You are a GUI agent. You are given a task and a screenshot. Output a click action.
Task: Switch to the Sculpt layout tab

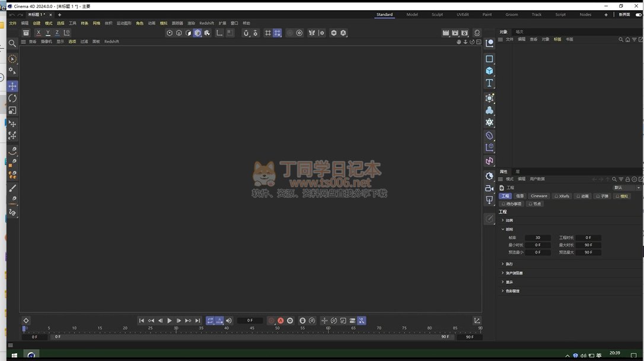[x=437, y=14]
